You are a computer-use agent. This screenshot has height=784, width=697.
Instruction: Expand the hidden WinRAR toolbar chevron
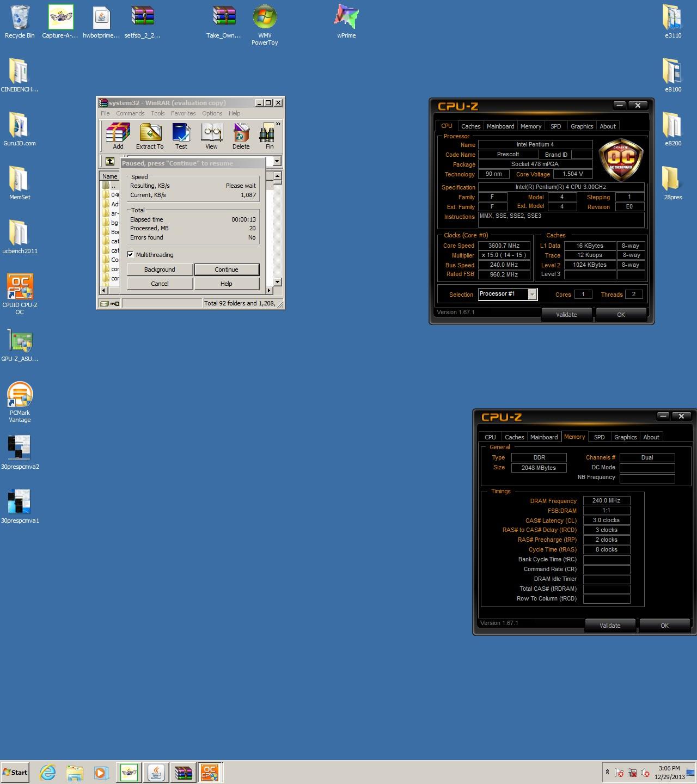[x=278, y=124]
